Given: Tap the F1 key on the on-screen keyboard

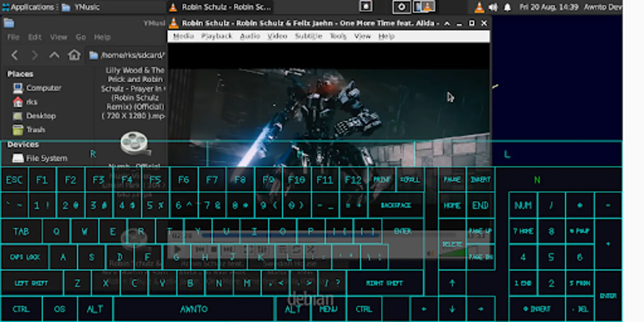Looking at the screenshot, I should coord(42,180).
